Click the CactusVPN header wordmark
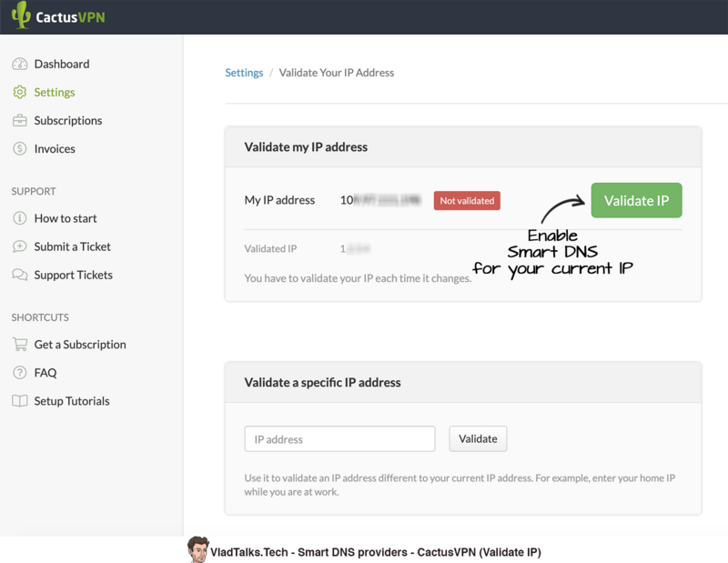Screen dimensions: 728x563 tap(70, 17)
